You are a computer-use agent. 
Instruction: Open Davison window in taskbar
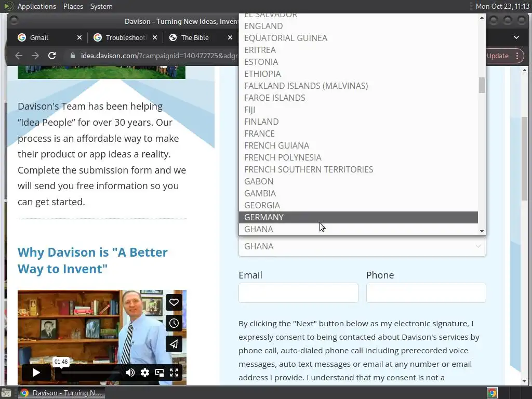[61, 393]
